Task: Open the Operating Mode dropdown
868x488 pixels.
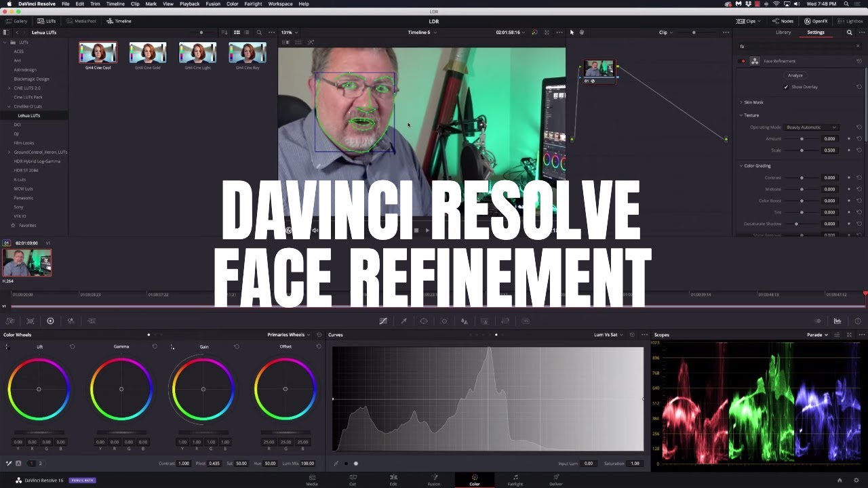Action: 812,127
